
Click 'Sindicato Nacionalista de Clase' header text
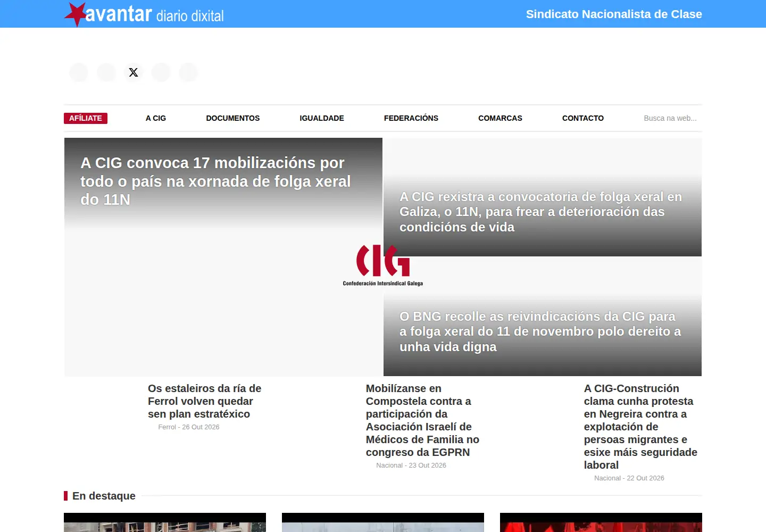tap(614, 14)
